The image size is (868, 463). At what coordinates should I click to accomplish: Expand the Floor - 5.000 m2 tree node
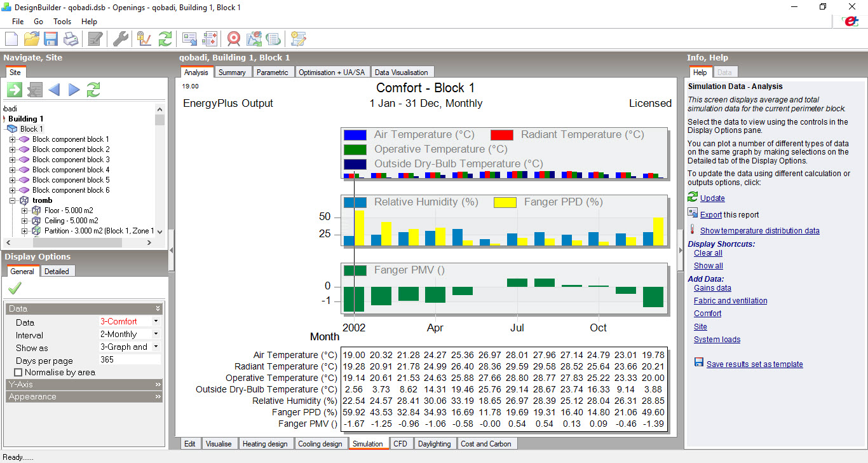pos(24,211)
